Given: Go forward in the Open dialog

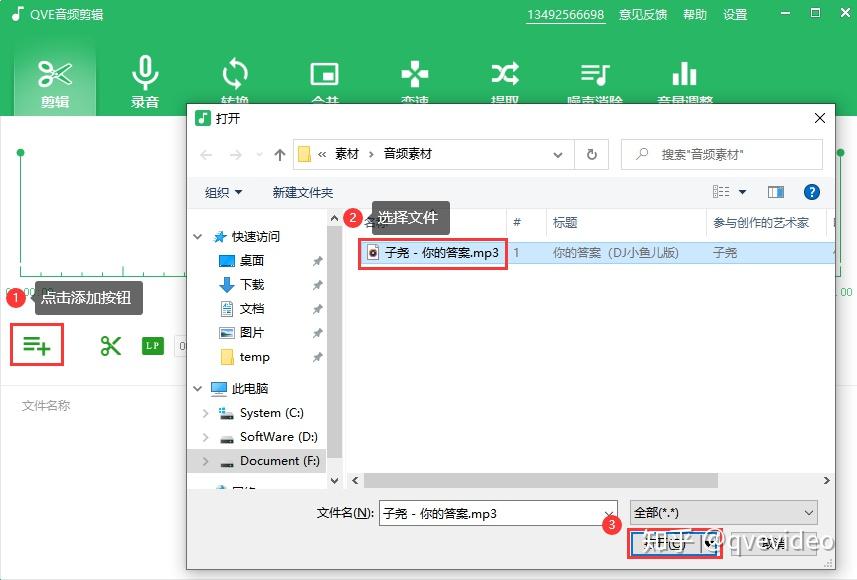Looking at the screenshot, I should [x=236, y=155].
